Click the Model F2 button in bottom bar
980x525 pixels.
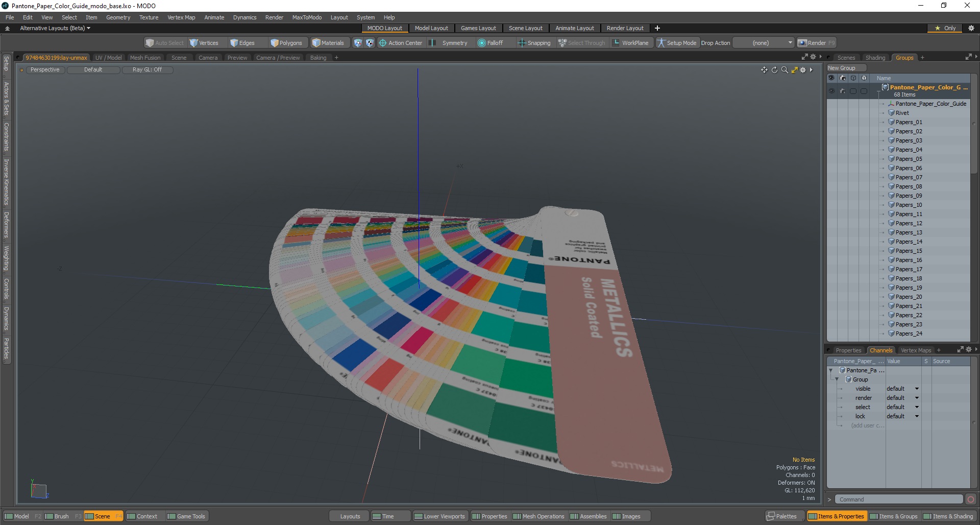point(22,516)
